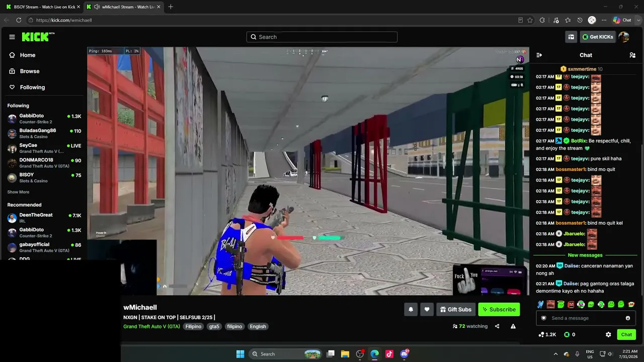Open browser history
644x362 pixels.
580,20
